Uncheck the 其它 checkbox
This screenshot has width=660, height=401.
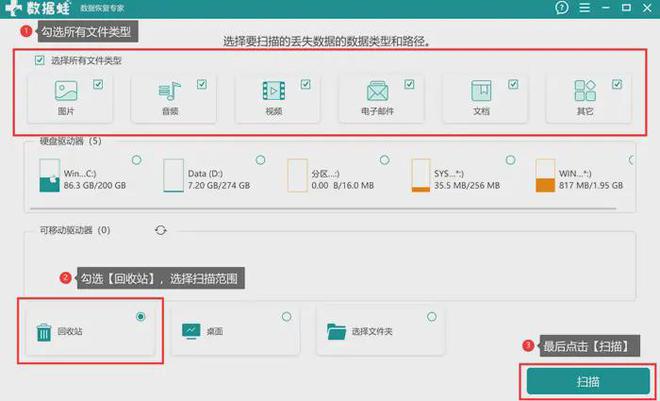coord(617,85)
